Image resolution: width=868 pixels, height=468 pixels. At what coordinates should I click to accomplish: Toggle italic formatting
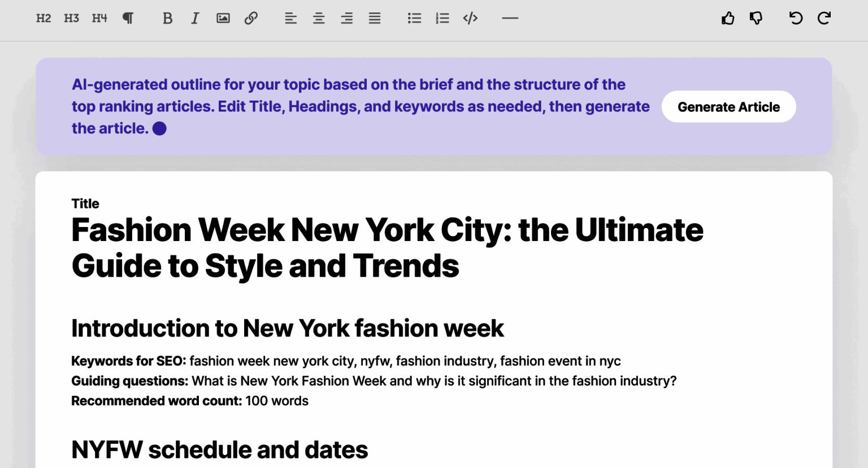(x=195, y=18)
